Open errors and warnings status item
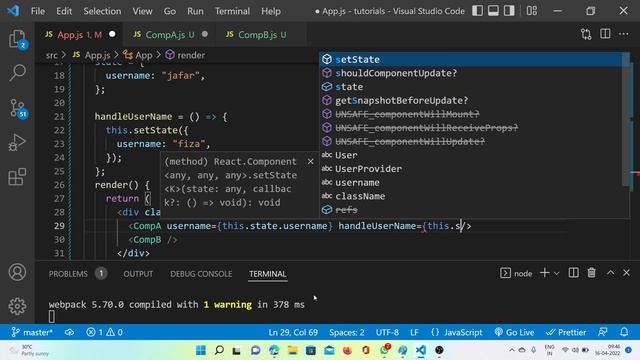The width and height of the screenshot is (640, 360). click(104, 333)
